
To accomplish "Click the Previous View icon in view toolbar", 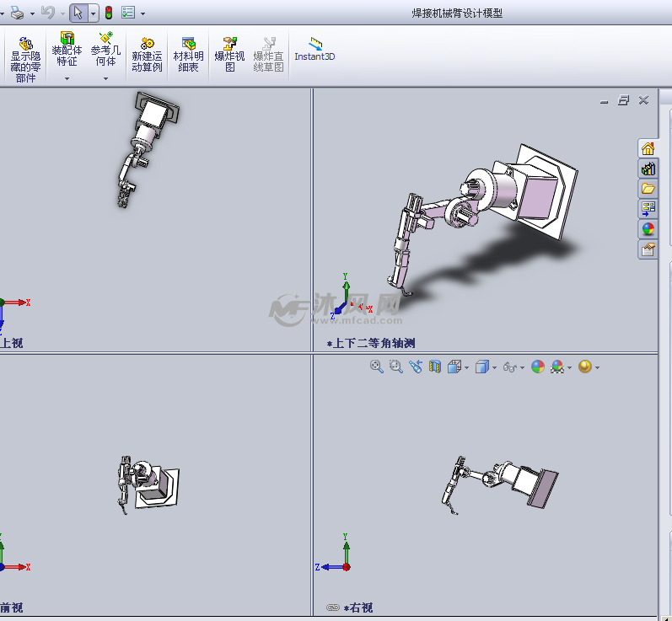I will (x=415, y=367).
